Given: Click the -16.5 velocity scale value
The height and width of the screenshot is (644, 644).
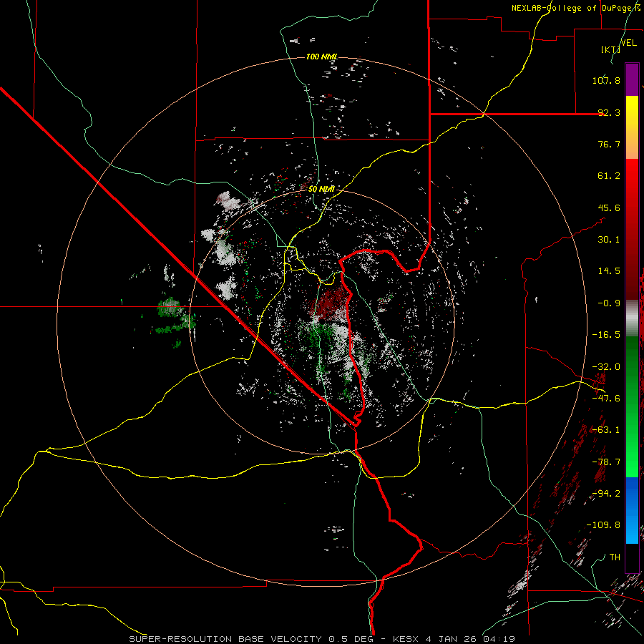Looking at the screenshot, I should 606,335.
